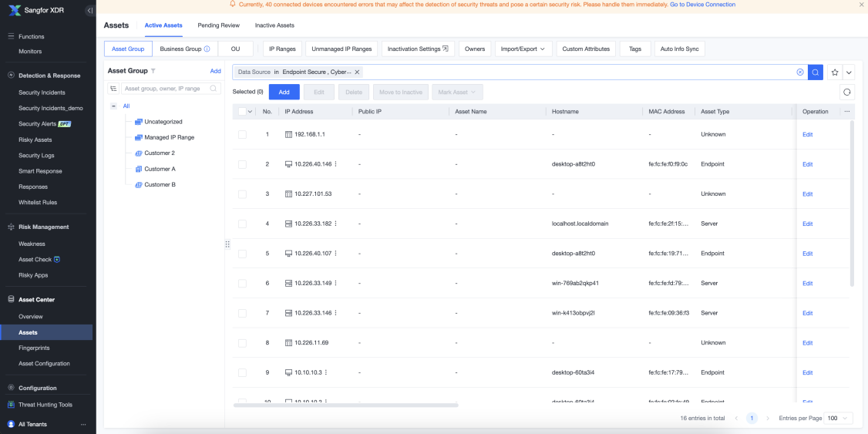The height and width of the screenshot is (434, 868).
Task: Expand advanced filters via chevron beside star
Action: point(849,72)
